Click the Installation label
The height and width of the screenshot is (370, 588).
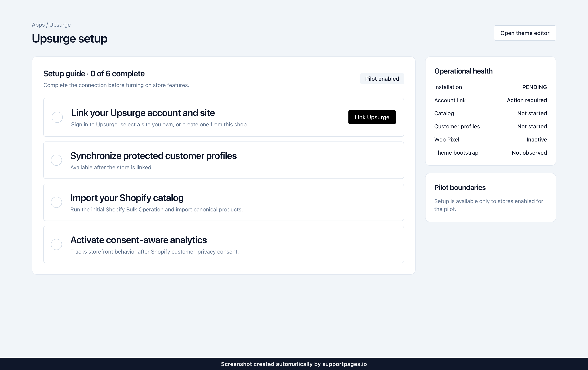click(x=448, y=87)
